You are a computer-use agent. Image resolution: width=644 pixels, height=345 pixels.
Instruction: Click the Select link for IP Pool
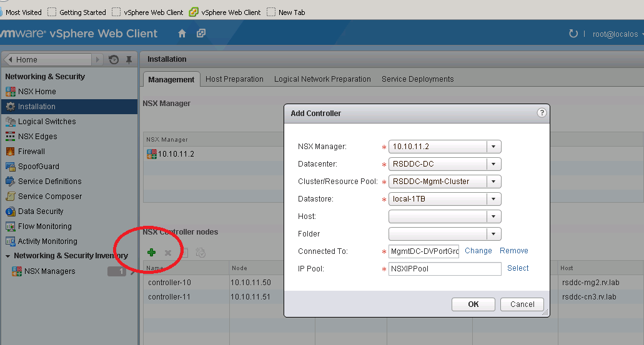(x=518, y=268)
